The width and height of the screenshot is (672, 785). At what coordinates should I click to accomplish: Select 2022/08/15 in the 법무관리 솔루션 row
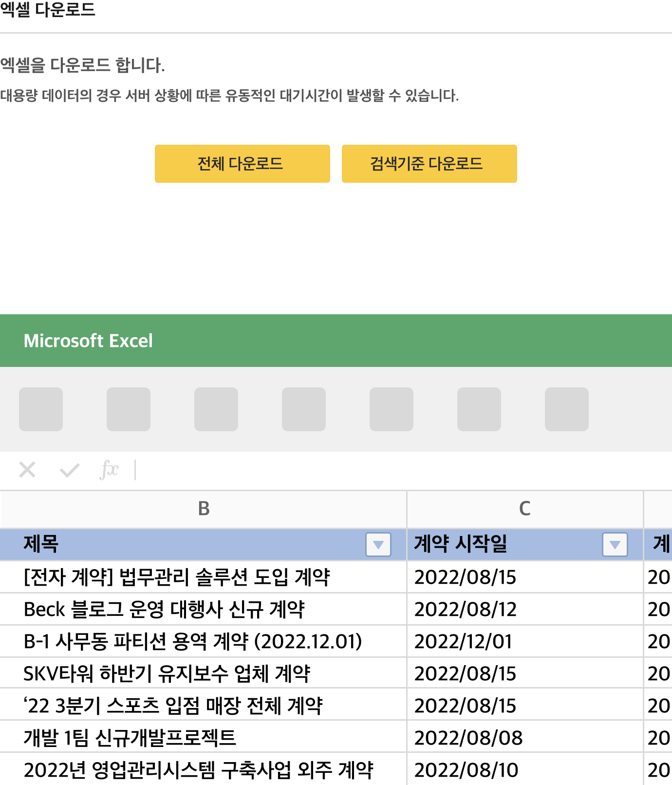tap(525, 577)
